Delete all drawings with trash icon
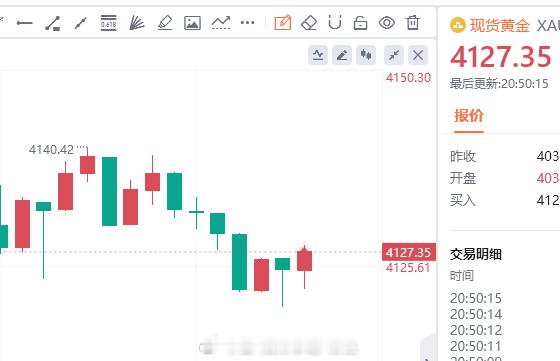560x361 pixels. (412, 22)
